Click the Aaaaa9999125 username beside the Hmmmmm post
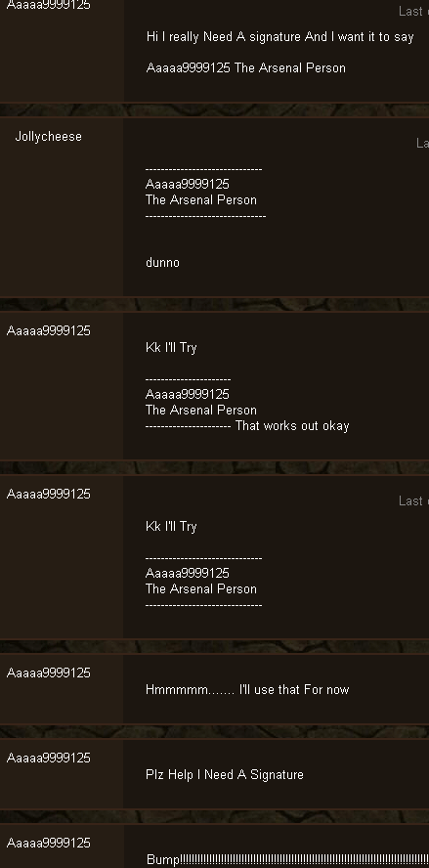429x868 pixels. (49, 673)
